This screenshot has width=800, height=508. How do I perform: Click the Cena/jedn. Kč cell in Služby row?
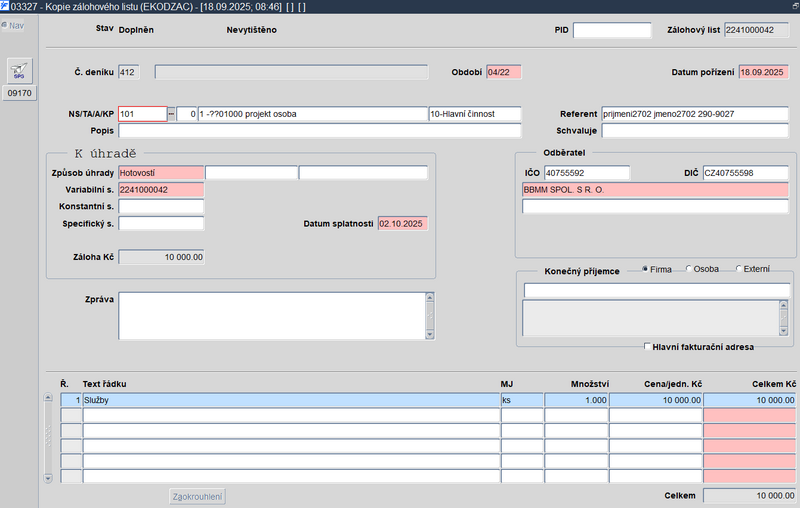pos(656,400)
